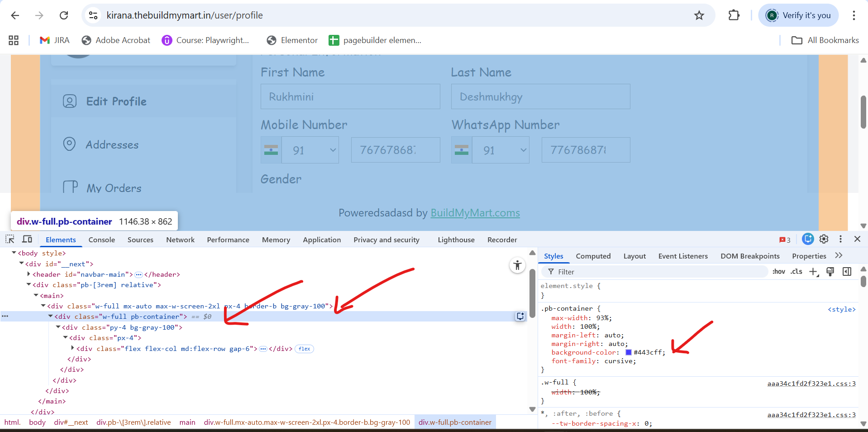868x432 pixels.
Task: Expand the flex flex-col md:flex-row node
Action: click(72, 348)
